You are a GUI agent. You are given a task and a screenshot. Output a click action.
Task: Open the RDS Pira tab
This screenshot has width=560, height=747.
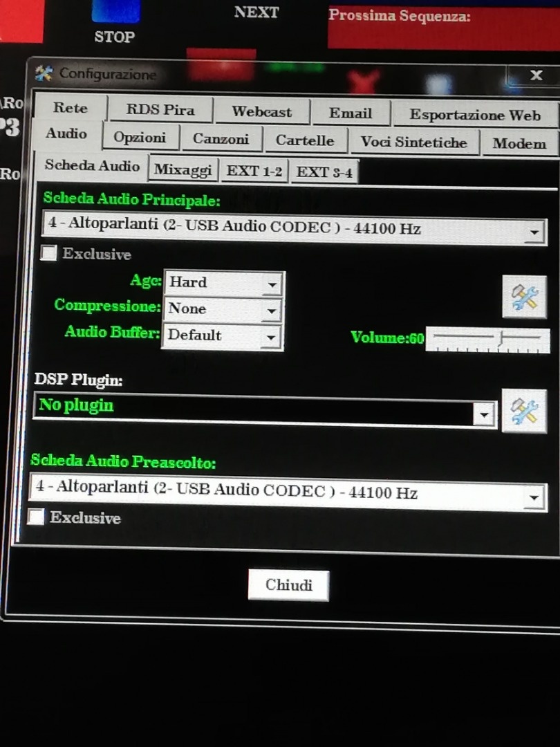coord(160,110)
